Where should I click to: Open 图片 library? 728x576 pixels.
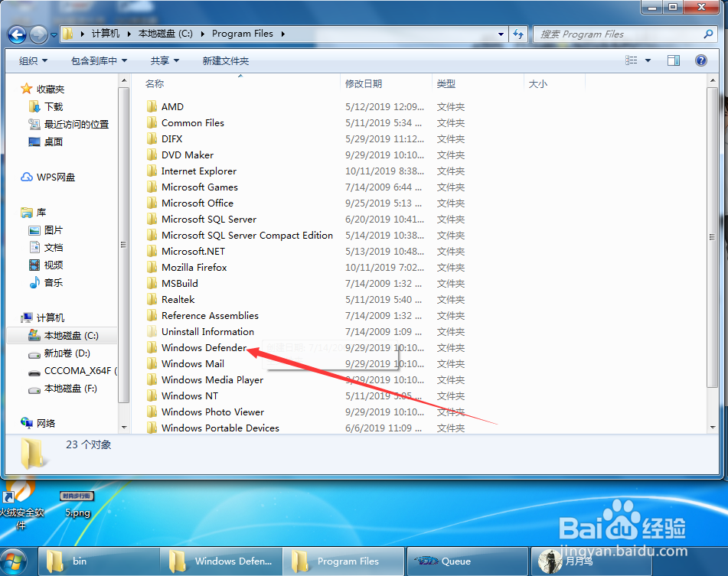(53, 230)
